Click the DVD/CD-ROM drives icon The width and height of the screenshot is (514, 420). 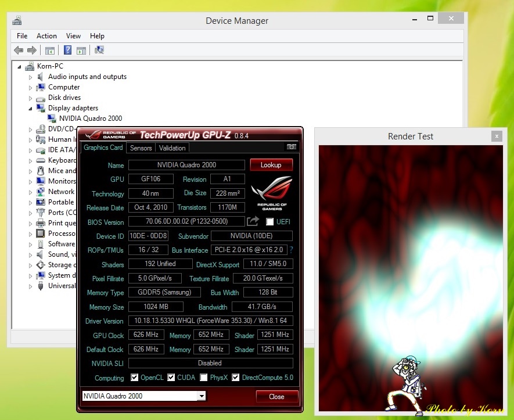[x=40, y=129]
